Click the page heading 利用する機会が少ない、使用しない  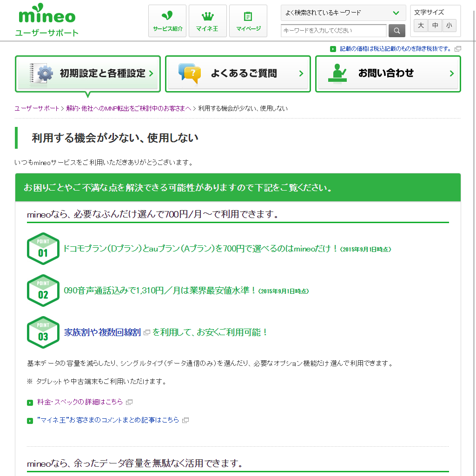tap(115, 138)
